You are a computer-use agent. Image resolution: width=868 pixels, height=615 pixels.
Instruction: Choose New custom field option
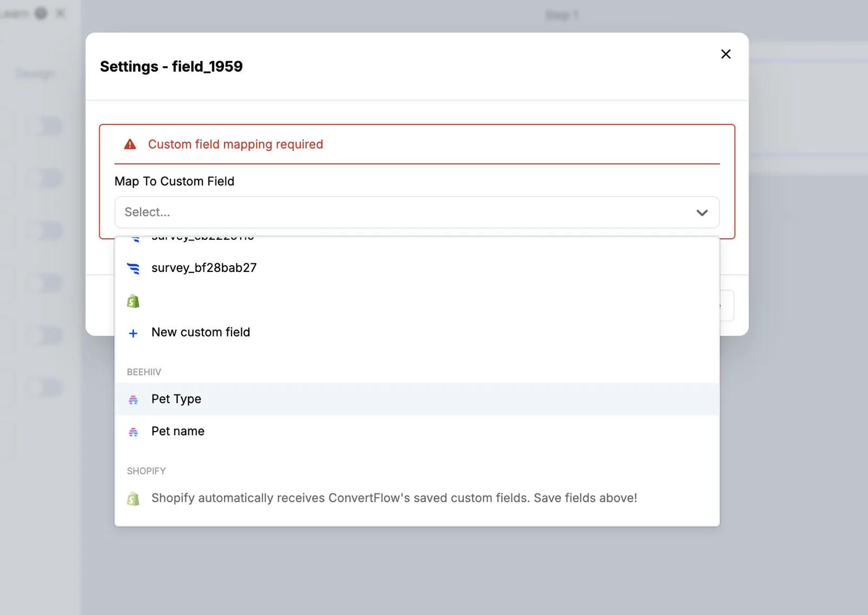pyautogui.click(x=417, y=332)
